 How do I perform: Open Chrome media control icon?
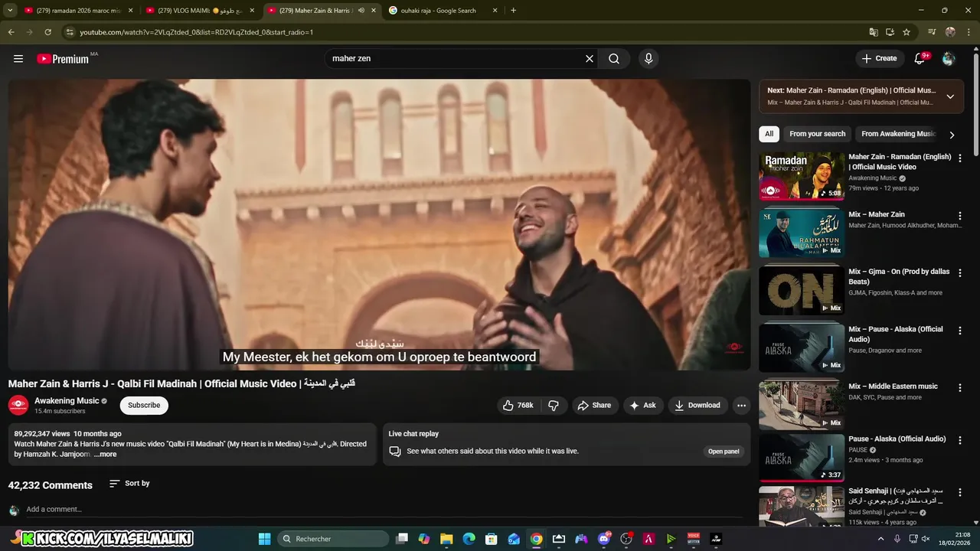[932, 32]
